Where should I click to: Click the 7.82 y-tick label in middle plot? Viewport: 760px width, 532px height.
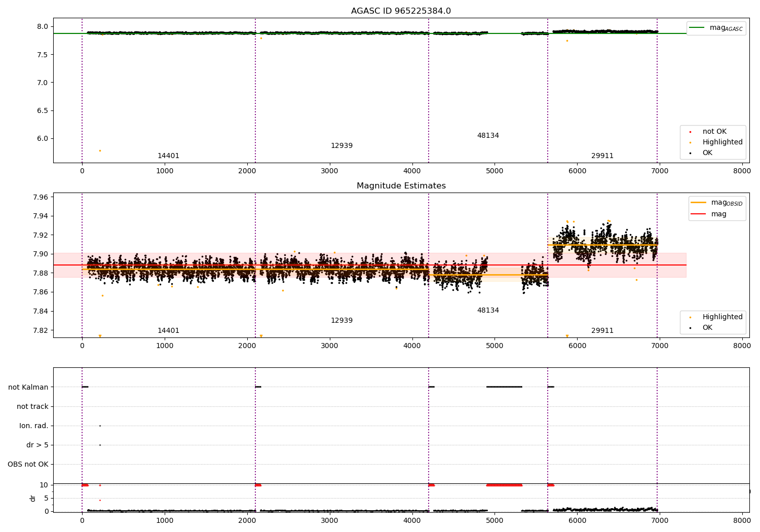tap(40, 330)
